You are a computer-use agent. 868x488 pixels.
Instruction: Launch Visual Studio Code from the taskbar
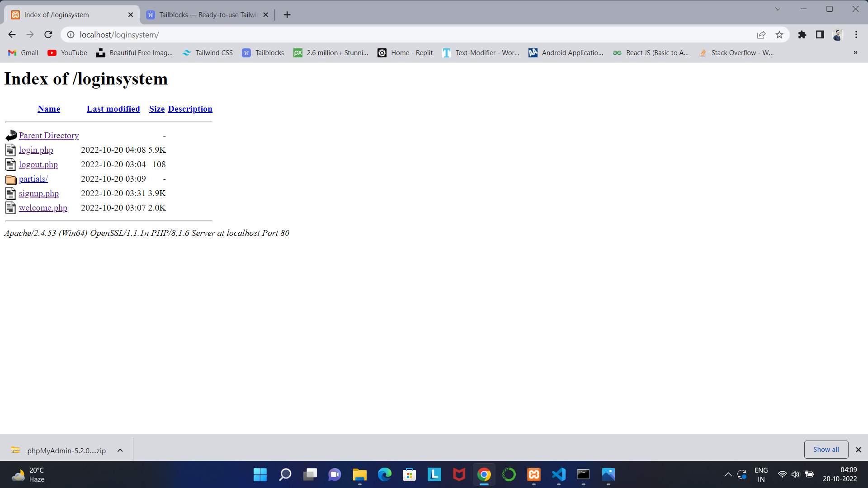(558, 475)
